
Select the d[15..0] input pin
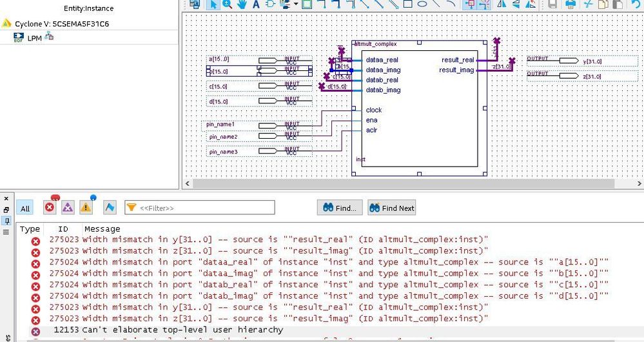tap(259, 101)
